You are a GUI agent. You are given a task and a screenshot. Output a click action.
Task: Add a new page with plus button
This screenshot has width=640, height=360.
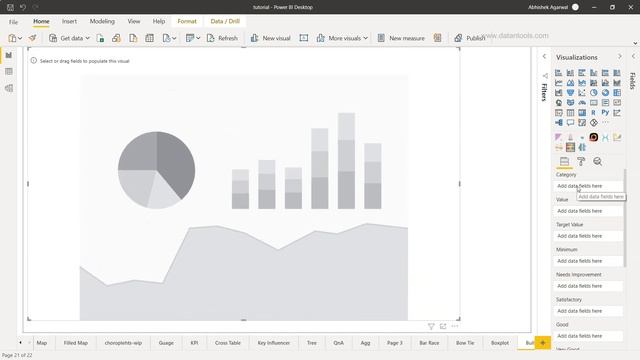[x=543, y=343]
